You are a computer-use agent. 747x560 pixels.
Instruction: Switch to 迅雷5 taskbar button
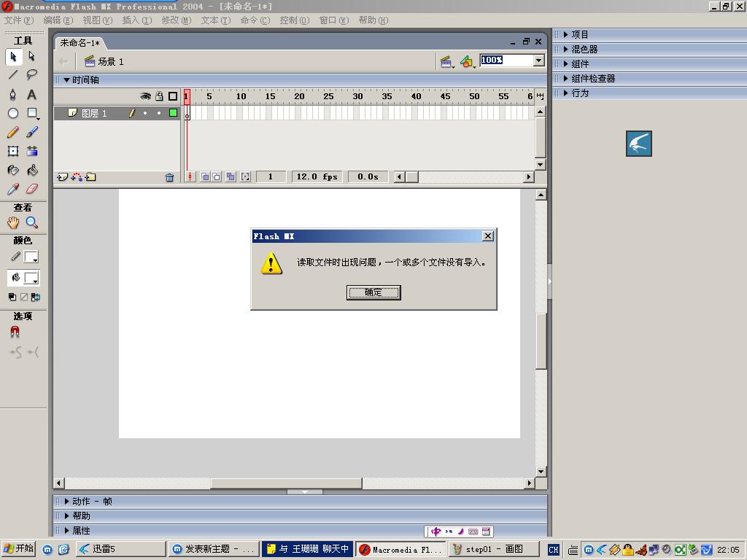[120, 549]
